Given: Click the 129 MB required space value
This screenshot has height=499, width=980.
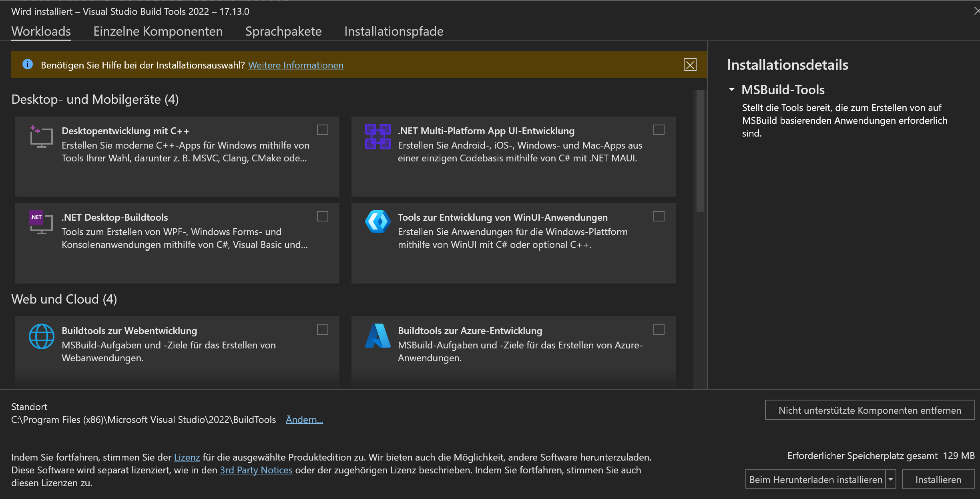Looking at the screenshot, I should (959, 455).
